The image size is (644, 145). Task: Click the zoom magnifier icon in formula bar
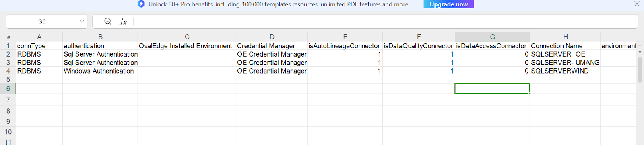108,21
